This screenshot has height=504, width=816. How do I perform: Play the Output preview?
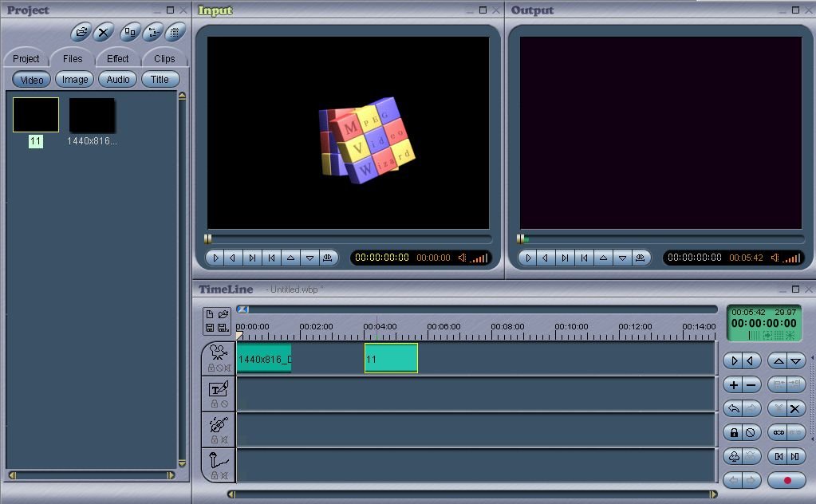click(528, 258)
